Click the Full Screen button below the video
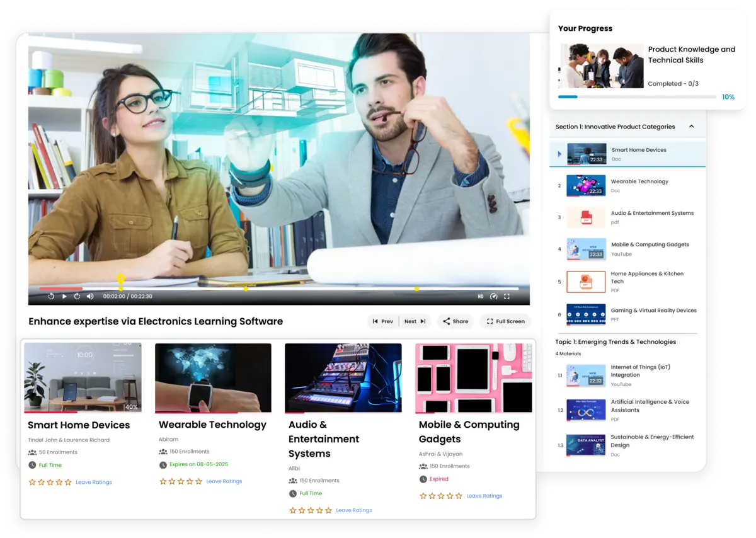The image size is (756, 538). coord(505,321)
